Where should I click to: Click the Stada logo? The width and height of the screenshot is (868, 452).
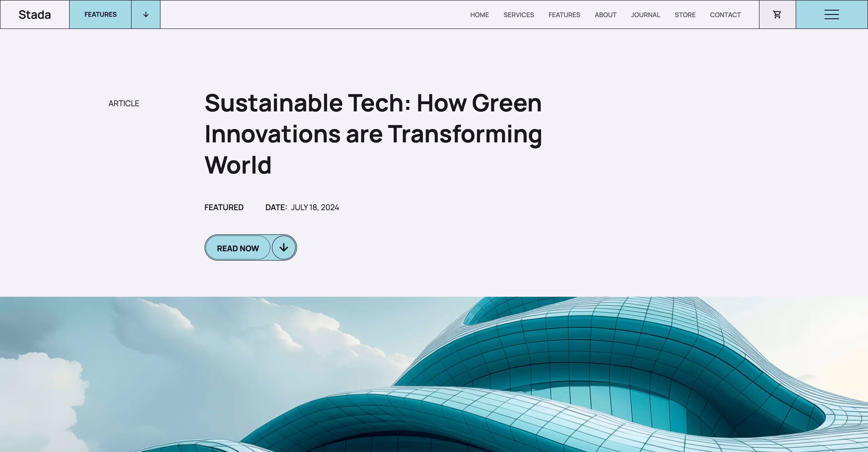click(35, 14)
